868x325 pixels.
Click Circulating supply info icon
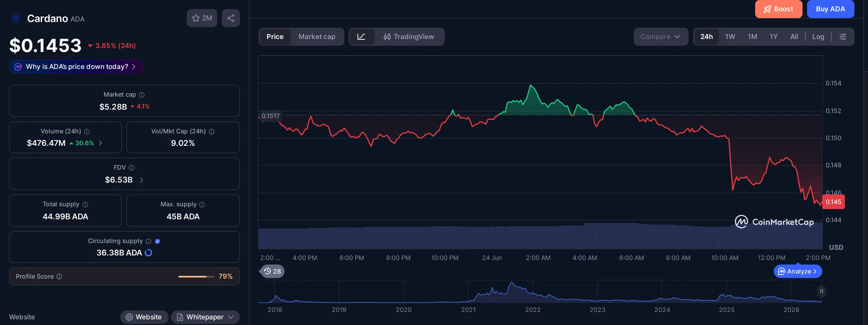click(148, 241)
